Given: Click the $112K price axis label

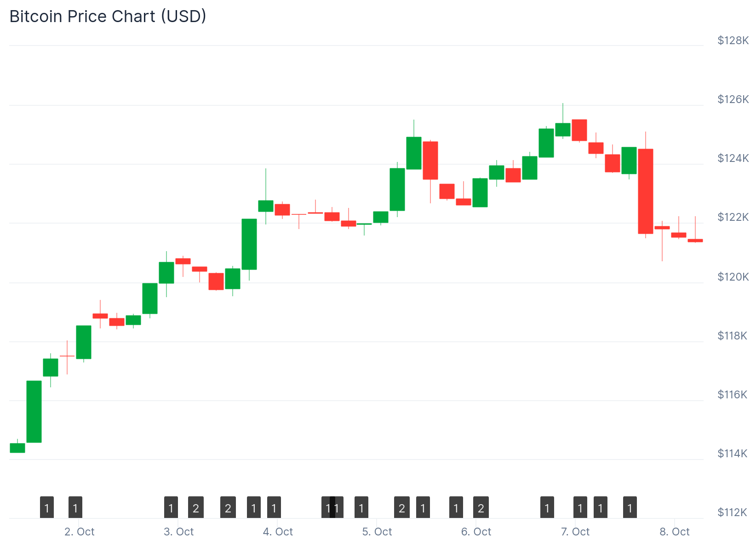Looking at the screenshot, I should pyautogui.click(x=733, y=512).
